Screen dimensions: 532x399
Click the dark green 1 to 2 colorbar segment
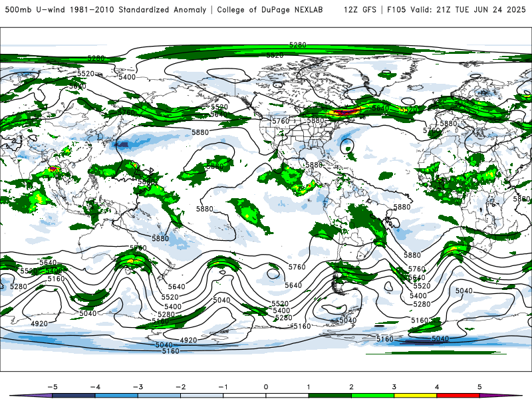click(x=330, y=395)
